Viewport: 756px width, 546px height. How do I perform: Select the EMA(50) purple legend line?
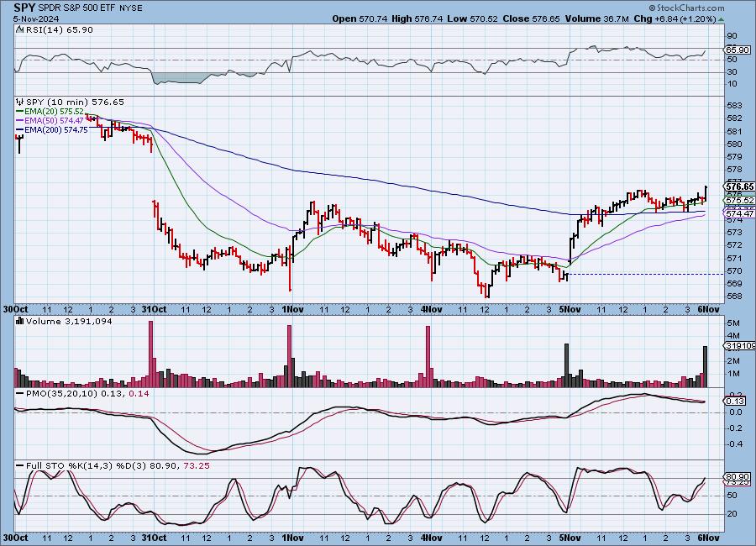point(20,121)
